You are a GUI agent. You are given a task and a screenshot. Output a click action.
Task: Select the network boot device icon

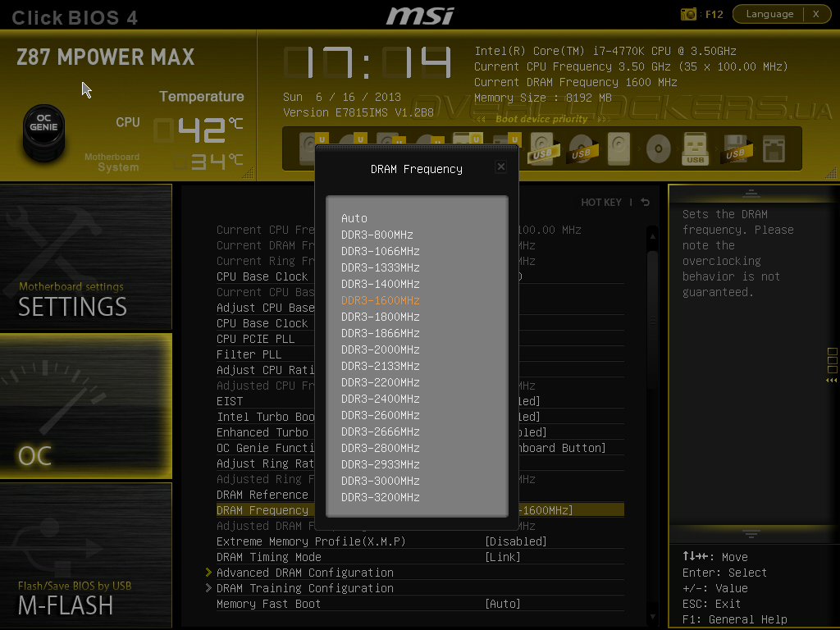click(774, 149)
